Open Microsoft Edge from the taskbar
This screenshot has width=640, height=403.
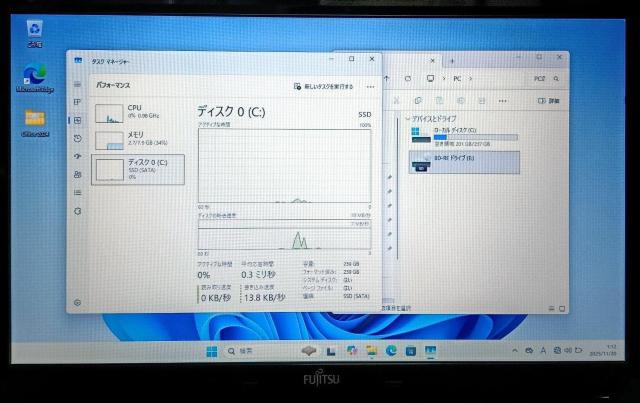click(391, 351)
